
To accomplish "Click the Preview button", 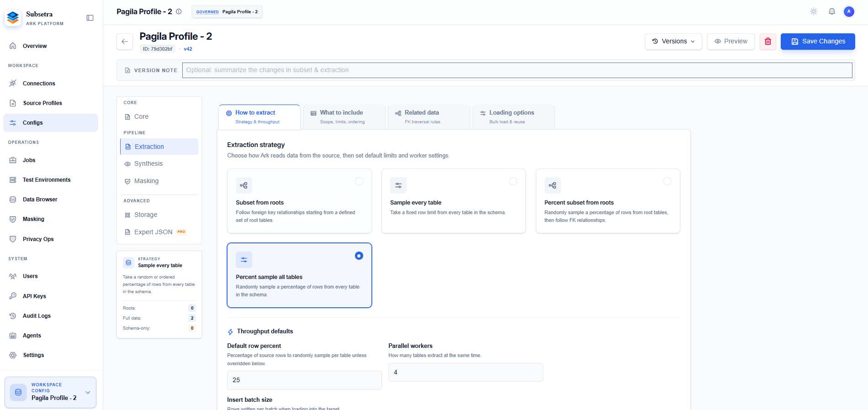I will coord(731,42).
